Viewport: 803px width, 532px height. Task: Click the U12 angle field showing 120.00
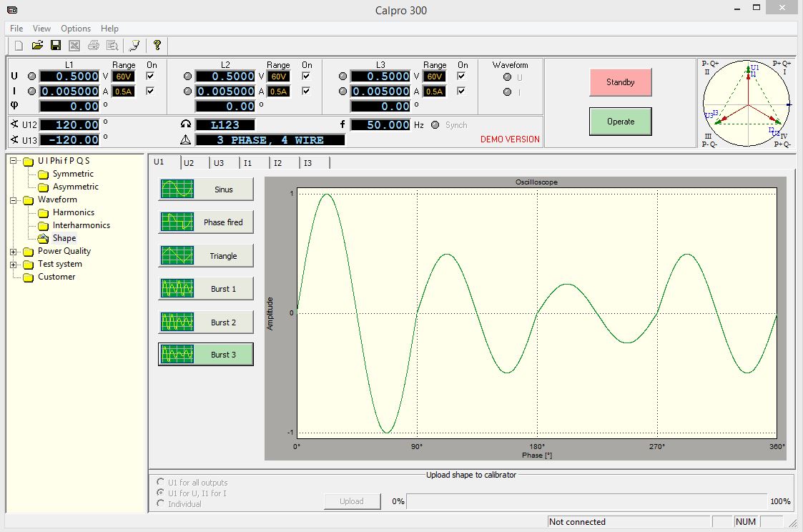69,124
